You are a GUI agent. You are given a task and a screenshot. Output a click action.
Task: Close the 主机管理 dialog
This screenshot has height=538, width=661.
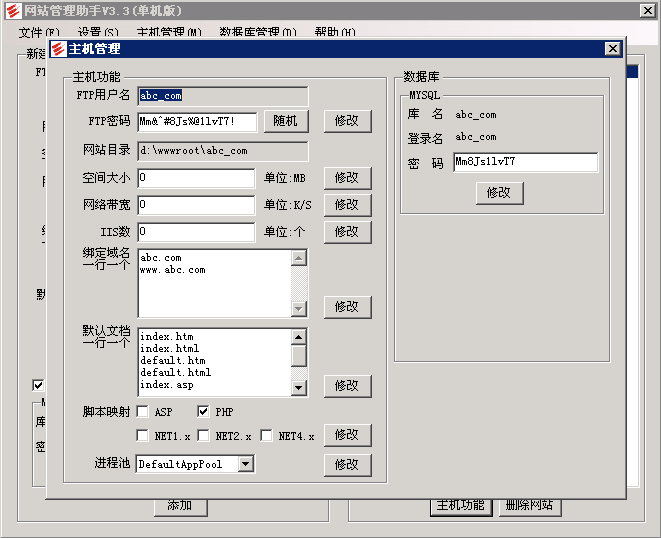click(613, 48)
